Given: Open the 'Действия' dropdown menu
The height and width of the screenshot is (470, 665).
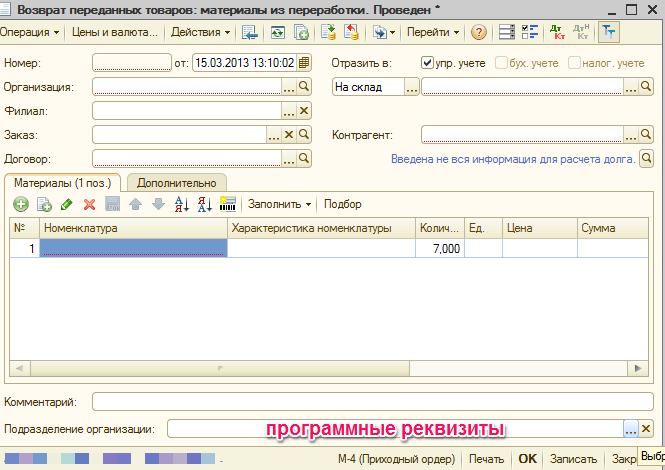Looking at the screenshot, I should 200,32.
